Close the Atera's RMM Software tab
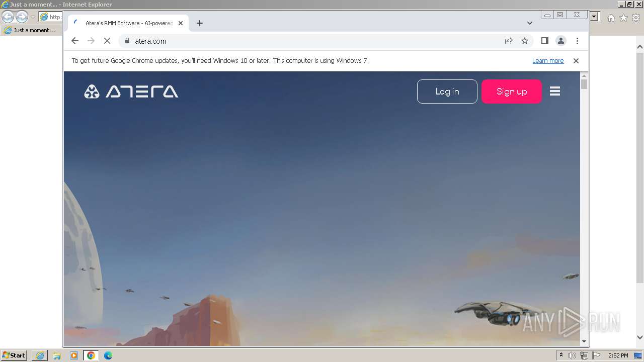Image resolution: width=644 pixels, height=362 pixels. pyautogui.click(x=181, y=23)
